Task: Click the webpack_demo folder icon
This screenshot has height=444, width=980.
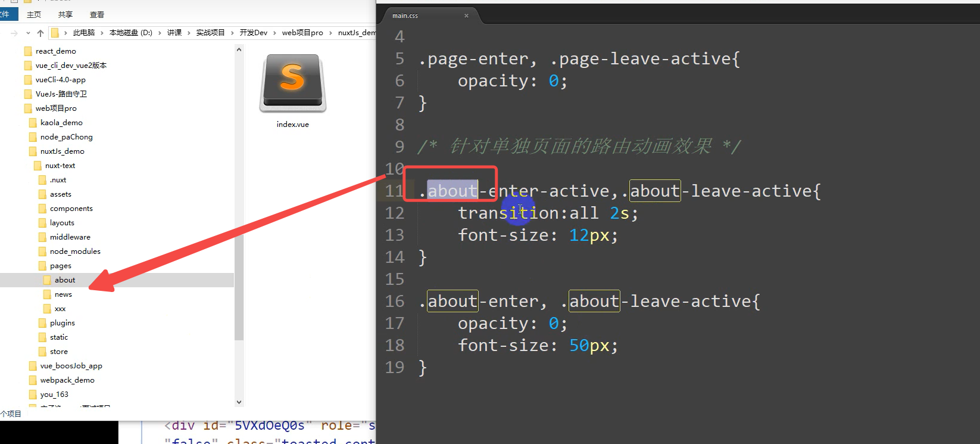Action: pos(33,380)
